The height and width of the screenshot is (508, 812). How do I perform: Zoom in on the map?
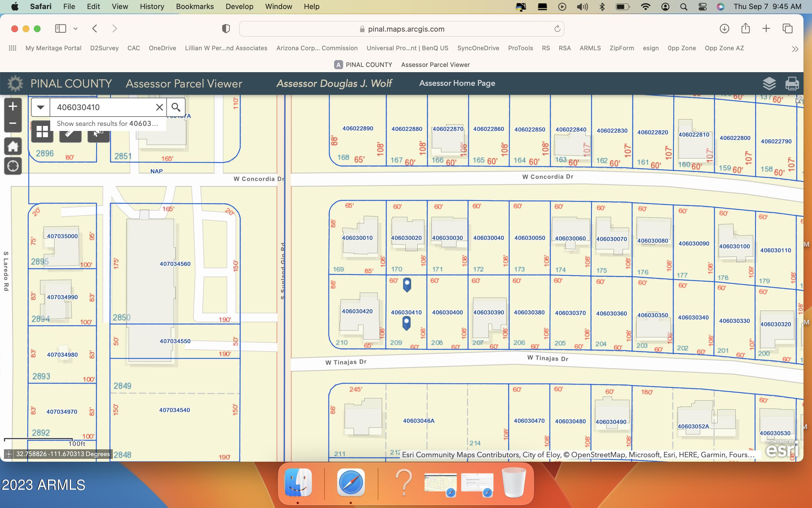tap(13, 106)
